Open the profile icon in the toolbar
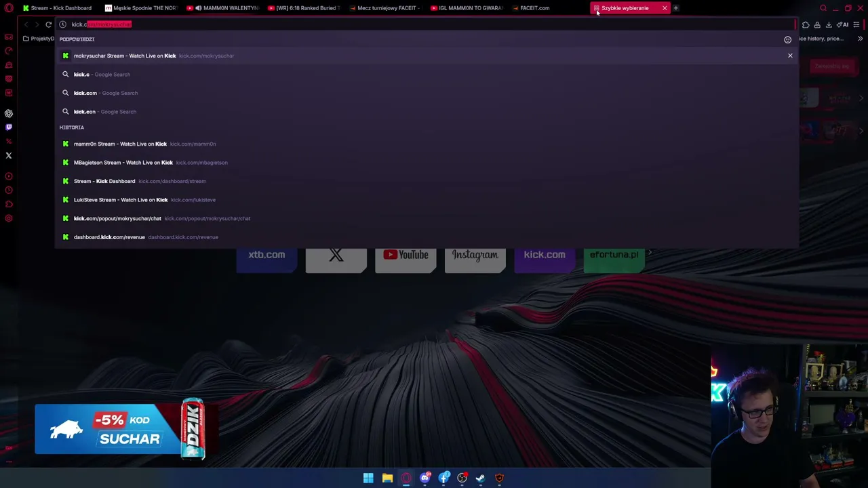The height and width of the screenshot is (488, 868). point(817,24)
